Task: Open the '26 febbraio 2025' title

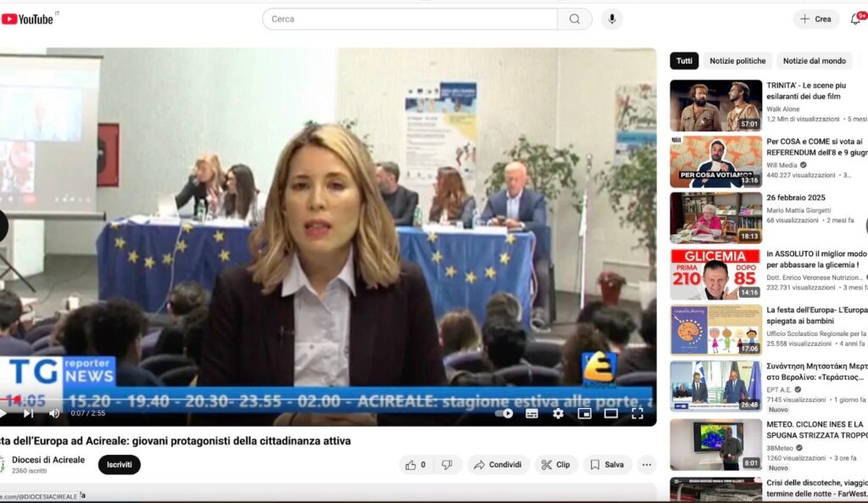Action: (x=795, y=198)
